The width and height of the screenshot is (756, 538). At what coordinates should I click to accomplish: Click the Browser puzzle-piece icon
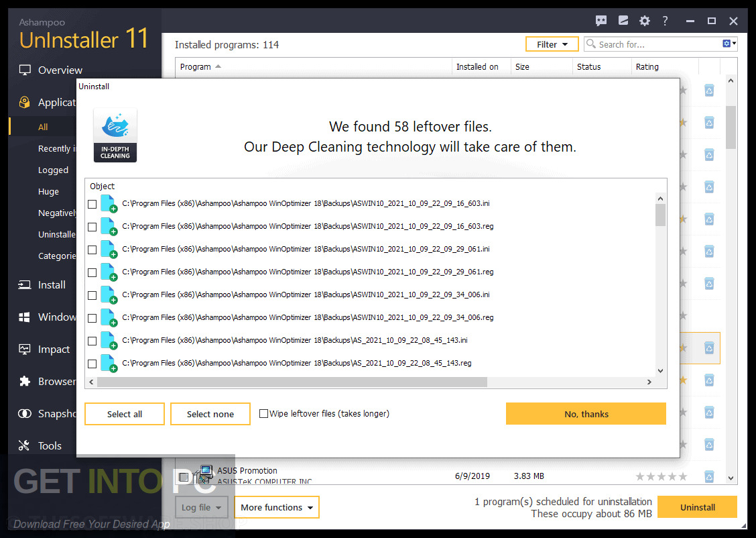tap(25, 381)
